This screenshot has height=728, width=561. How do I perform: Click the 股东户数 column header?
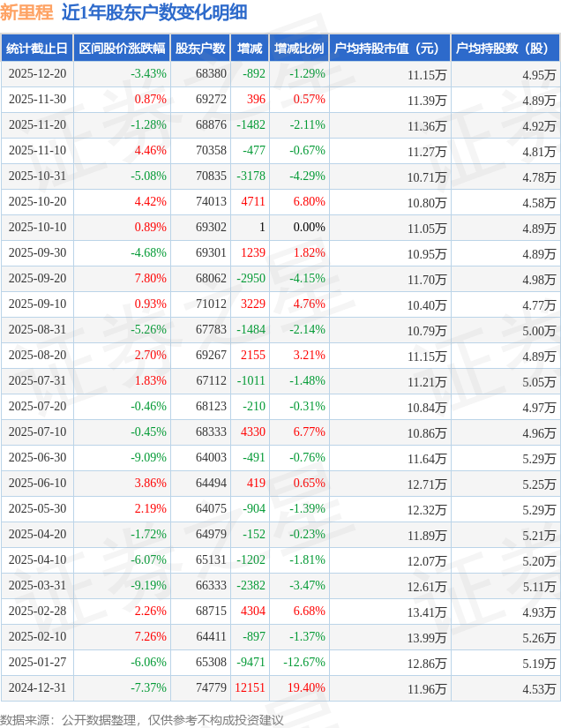tap(199, 49)
